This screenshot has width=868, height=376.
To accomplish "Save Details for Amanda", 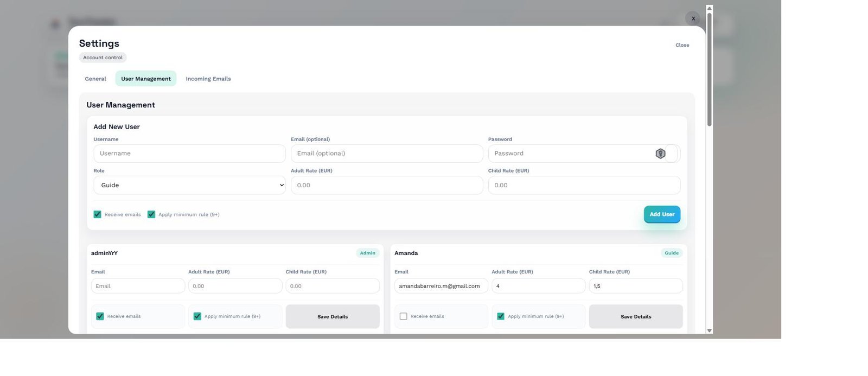I will (x=636, y=316).
